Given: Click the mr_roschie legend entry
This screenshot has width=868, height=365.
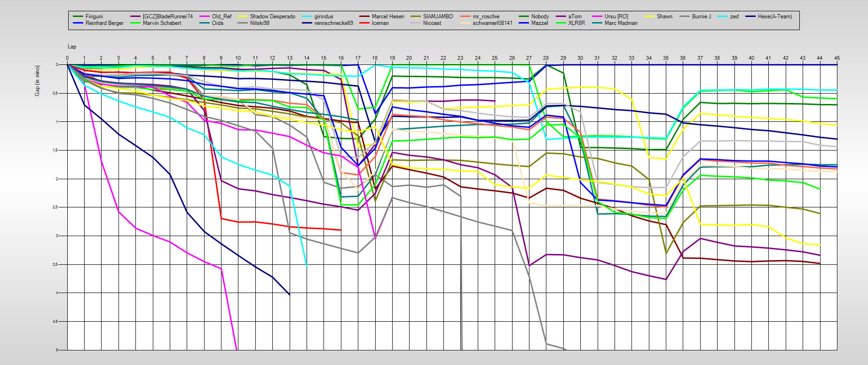Looking at the screenshot, I should [x=486, y=16].
